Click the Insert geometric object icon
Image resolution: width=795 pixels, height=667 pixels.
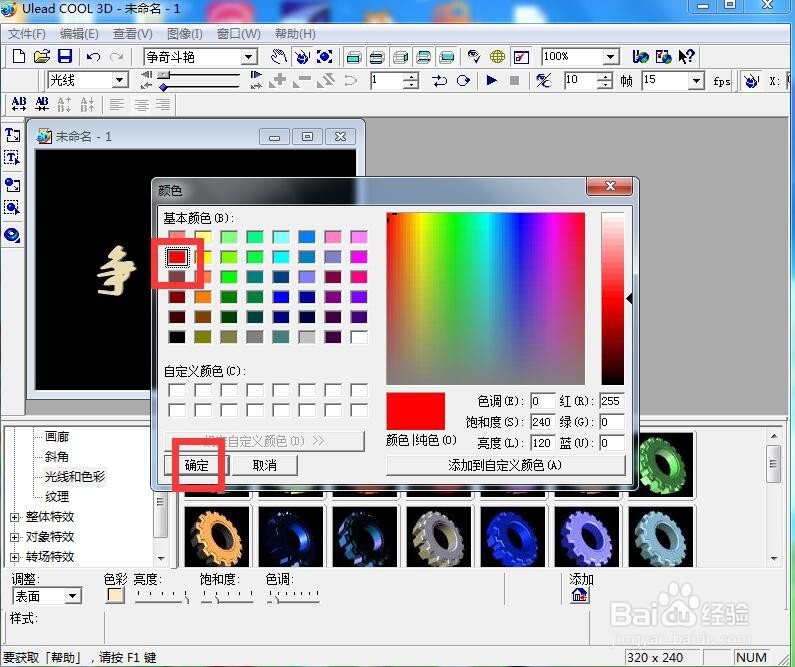(13, 235)
